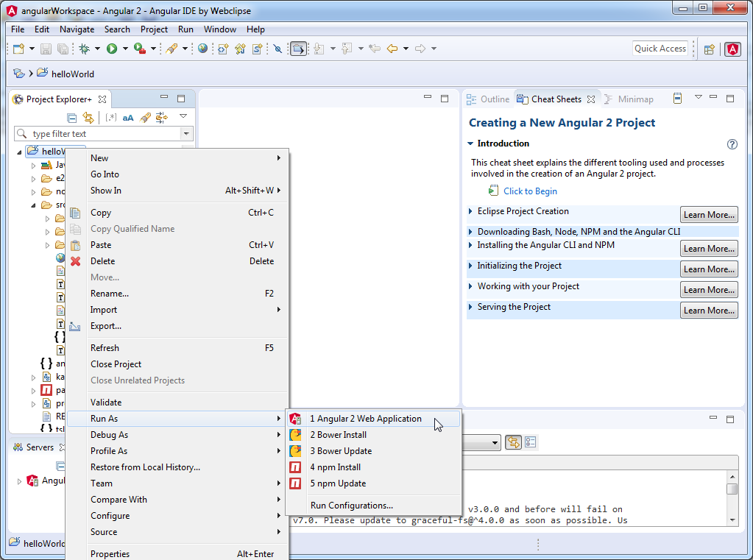
Task: Switch to the Outline tab
Action: 489,99
